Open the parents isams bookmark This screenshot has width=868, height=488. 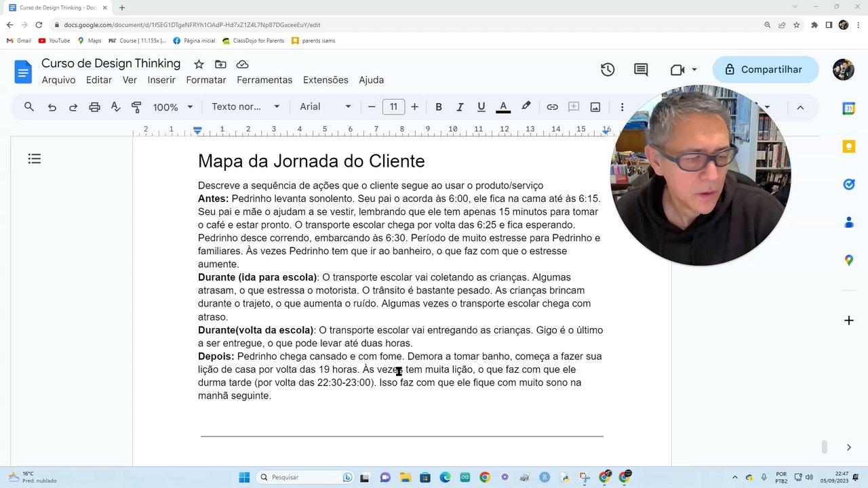coord(313,41)
